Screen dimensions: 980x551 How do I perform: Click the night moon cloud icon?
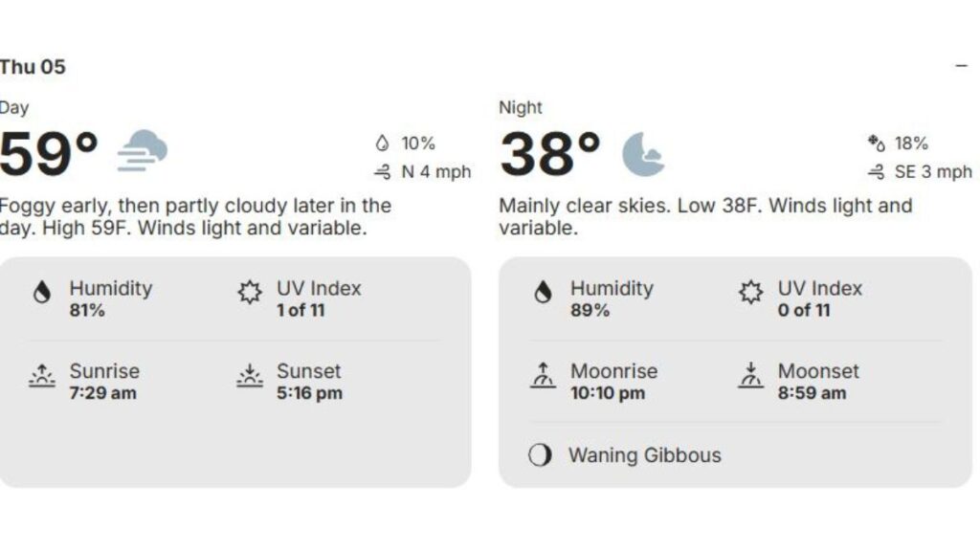pos(643,154)
